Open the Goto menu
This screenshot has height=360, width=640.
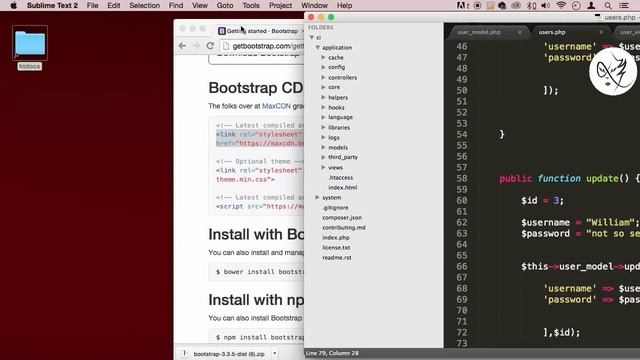[x=225, y=6]
